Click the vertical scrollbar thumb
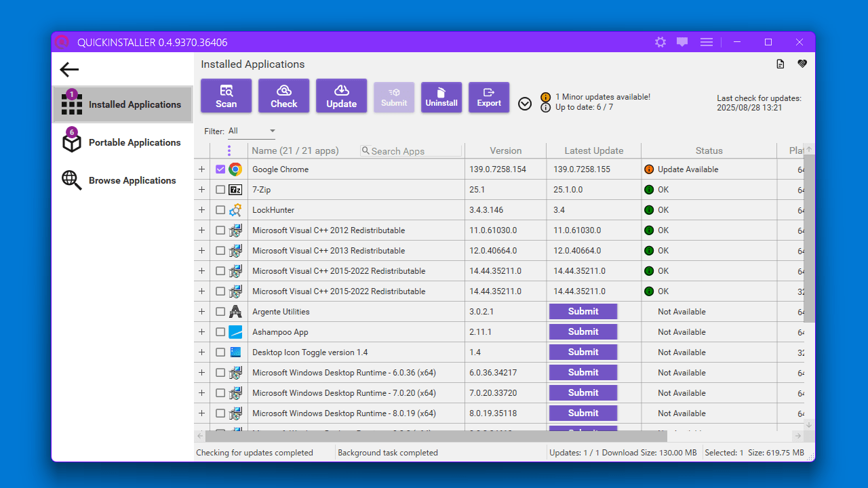Image resolution: width=868 pixels, height=488 pixels. [x=809, y=239]
